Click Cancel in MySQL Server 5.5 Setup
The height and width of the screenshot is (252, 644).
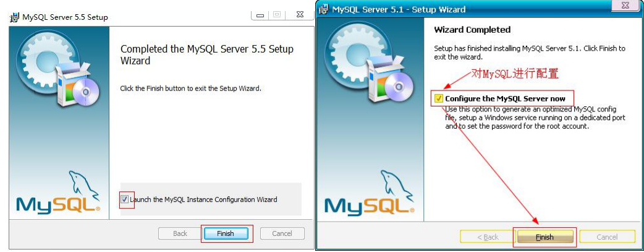pyautogui.click(x=282, y=233)
